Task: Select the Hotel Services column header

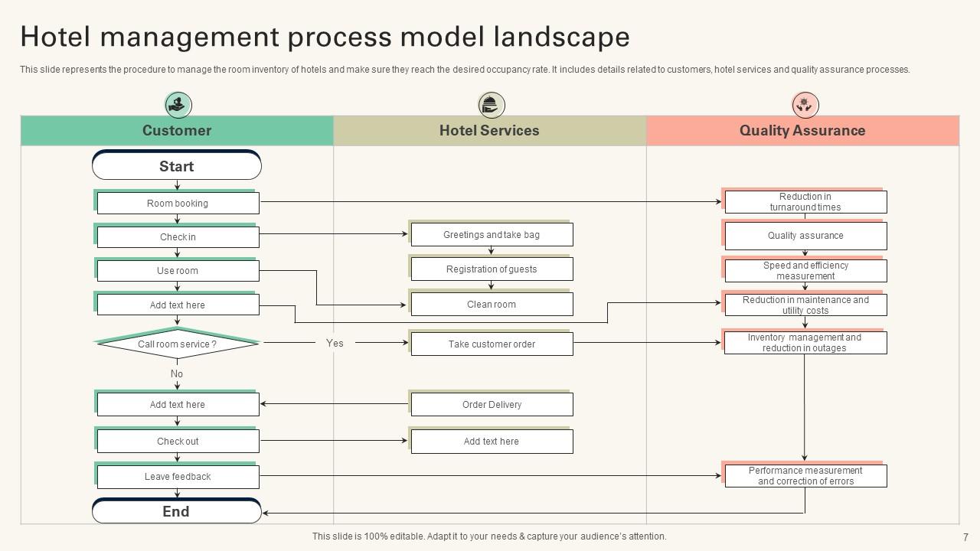Action: [x=489, y=131]
